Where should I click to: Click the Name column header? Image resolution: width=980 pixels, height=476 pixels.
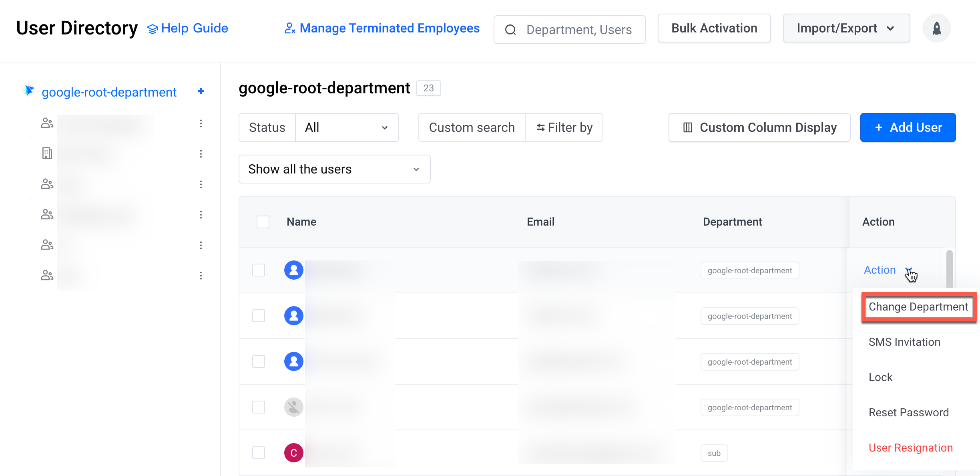(x=301, y=222)
